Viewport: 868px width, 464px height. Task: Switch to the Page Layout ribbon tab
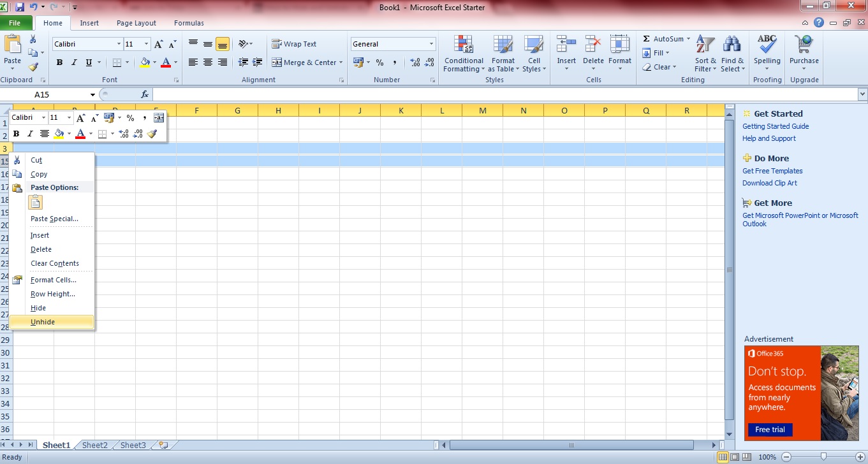tap(136, 22)
